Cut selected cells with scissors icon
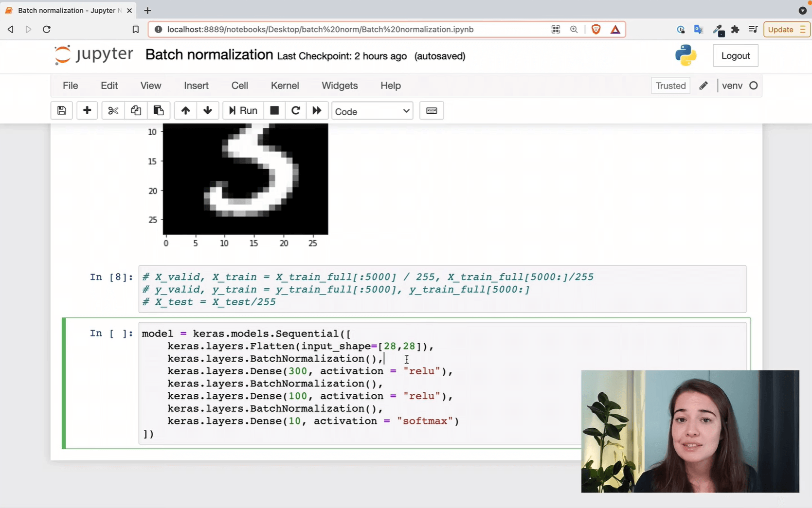Viewport: 812px width, 508px height. point(113,111)
